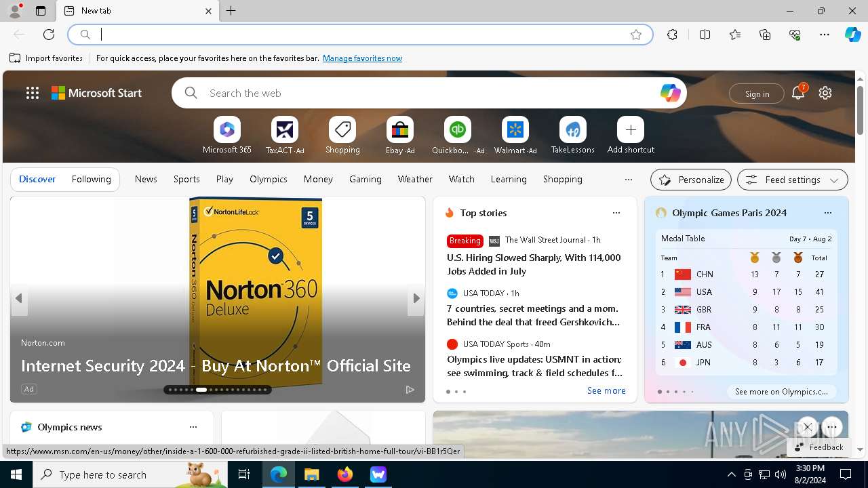868x488 pixels.
Task: Click the Norton carousel page indicator dots
Action: pyautogui.click(x=217, y=390)
